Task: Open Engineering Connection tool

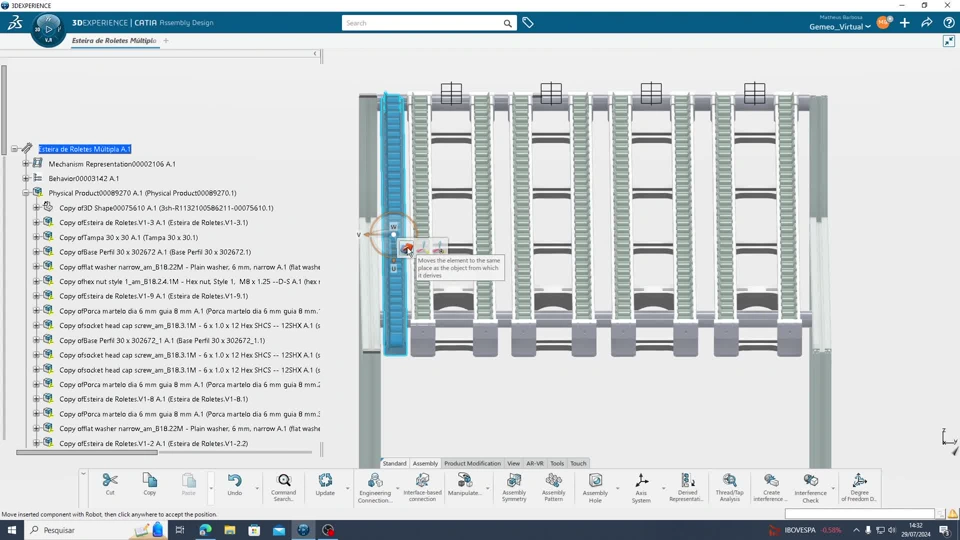Action: pos(375,488)
